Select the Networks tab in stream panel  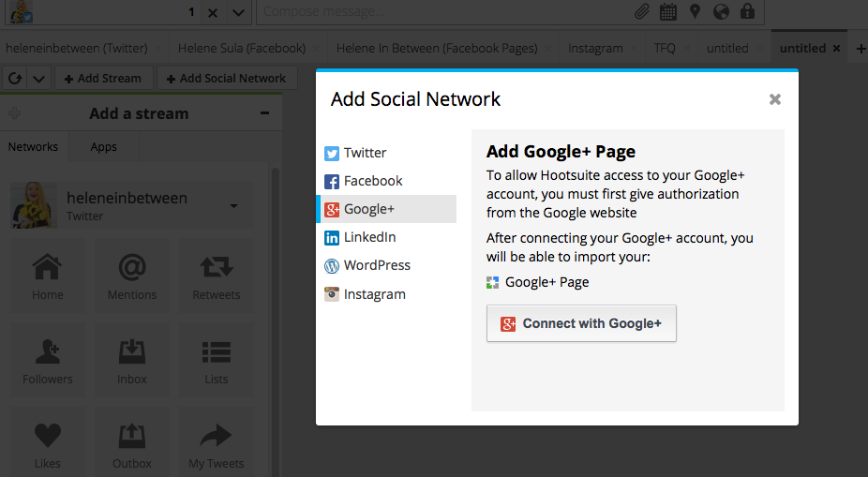[33, 146]
